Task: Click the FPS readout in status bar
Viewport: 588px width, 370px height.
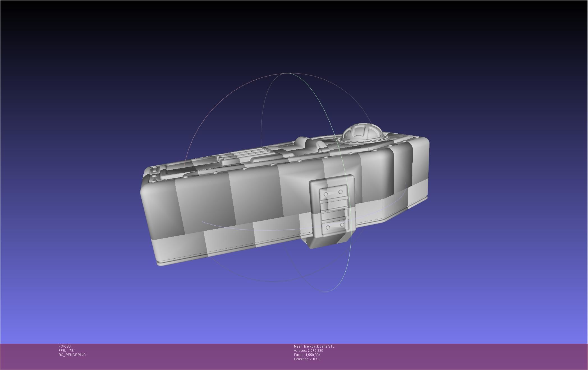Action: [67, 351]
